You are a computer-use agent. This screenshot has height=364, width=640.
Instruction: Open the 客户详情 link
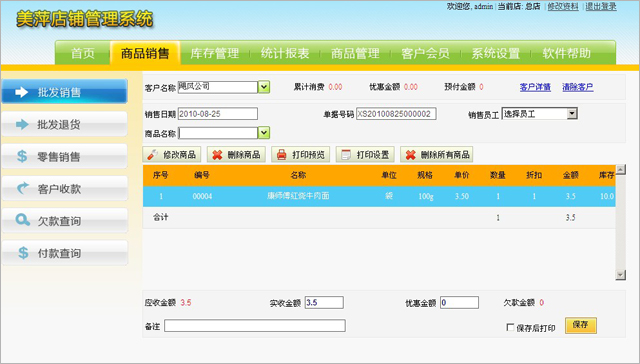pos(535,87)
